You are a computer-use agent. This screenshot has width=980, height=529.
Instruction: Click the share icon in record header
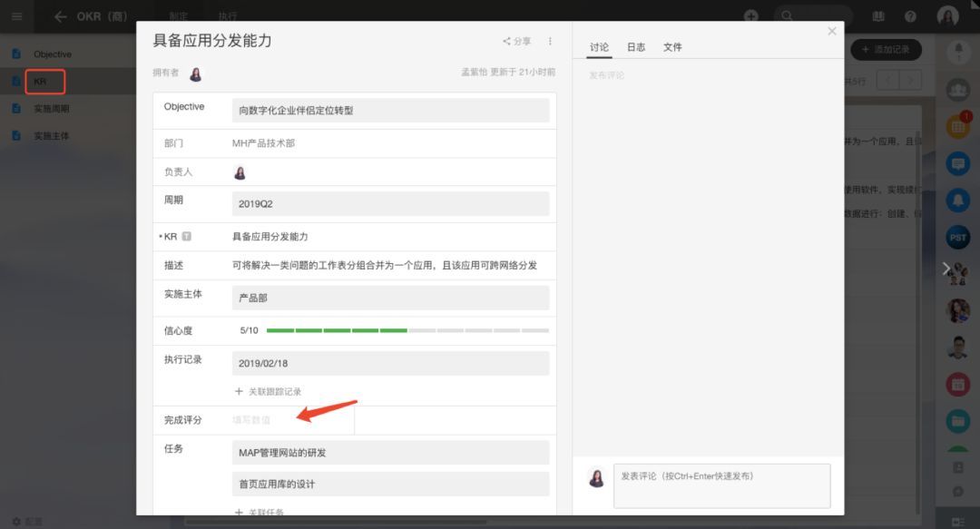coord(506,41)
